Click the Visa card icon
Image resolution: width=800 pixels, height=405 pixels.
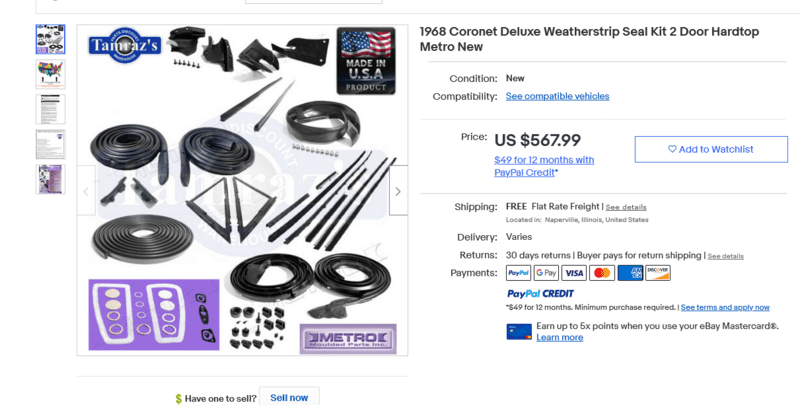574,273
